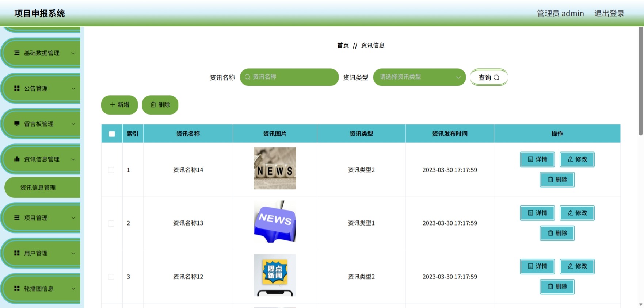Click the NEWS blocks thumbnail for 资讯名称14

tap(275, 168)
